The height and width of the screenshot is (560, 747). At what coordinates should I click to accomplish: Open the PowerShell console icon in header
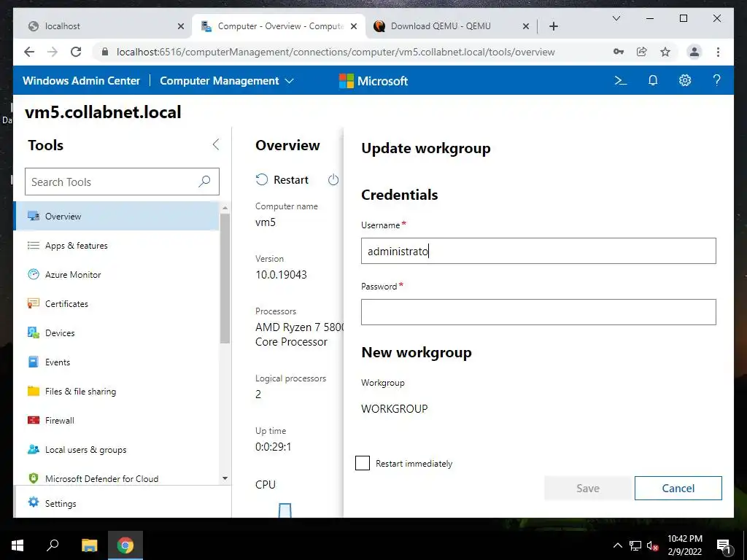click(620, 80)
